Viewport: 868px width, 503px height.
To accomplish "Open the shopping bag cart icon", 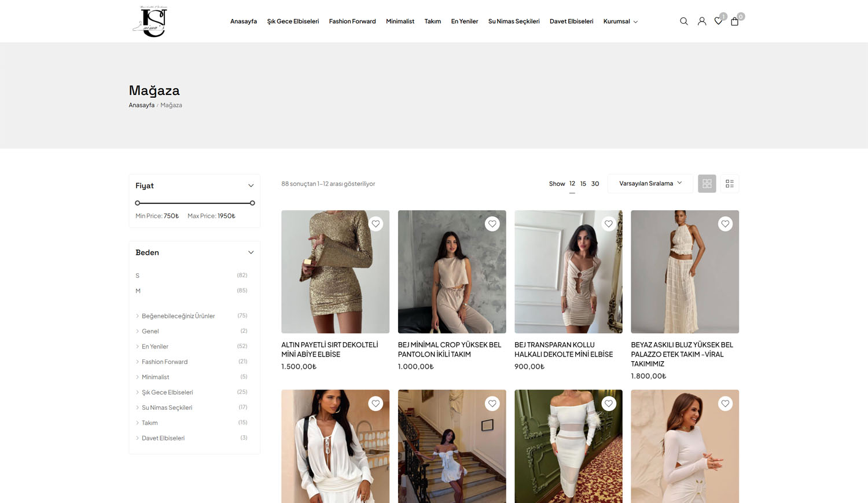I will pyautogui.click(x=734, y=21).
